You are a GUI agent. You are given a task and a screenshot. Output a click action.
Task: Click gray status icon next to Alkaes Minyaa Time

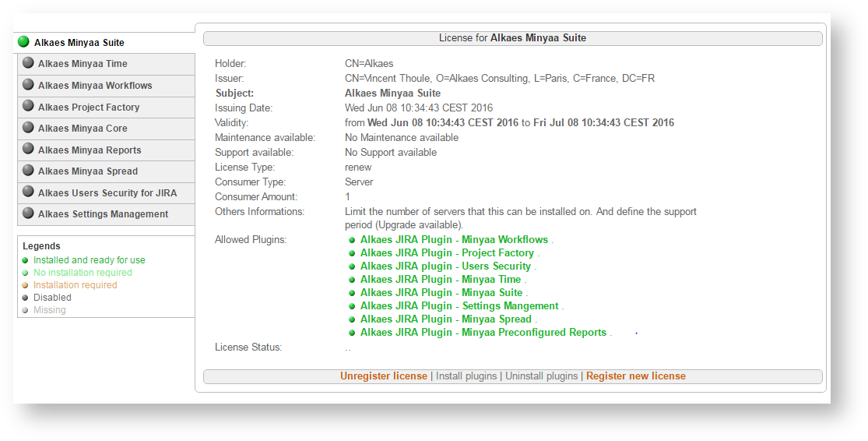28,63
